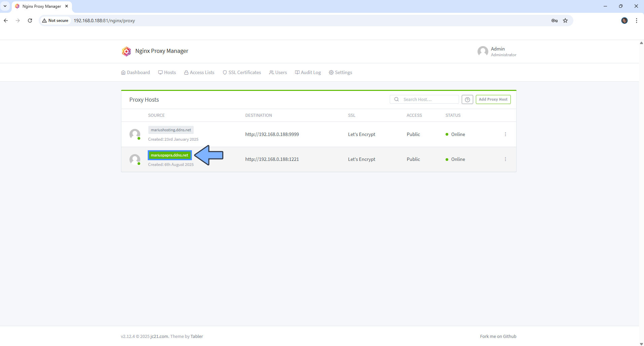The width and height of the screenshot is (644, 346).
Task: Open actions menu for mariushosting.ddns.net row
Action: [x=505, y=134]
